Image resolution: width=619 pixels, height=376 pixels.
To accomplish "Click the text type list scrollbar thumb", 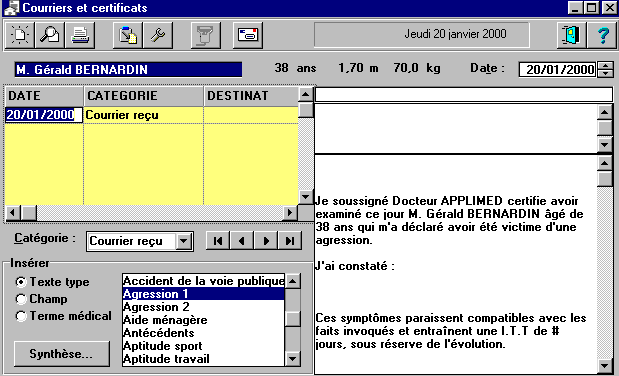I will point(293,319).
